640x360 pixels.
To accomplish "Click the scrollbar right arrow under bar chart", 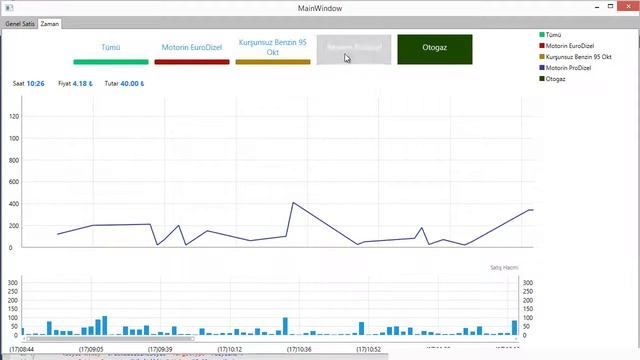I will [517, 339].
